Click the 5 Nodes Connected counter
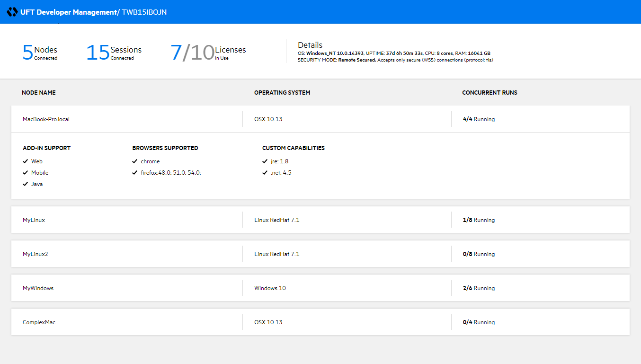Screen dimensions: 641x364 [40, 52]
